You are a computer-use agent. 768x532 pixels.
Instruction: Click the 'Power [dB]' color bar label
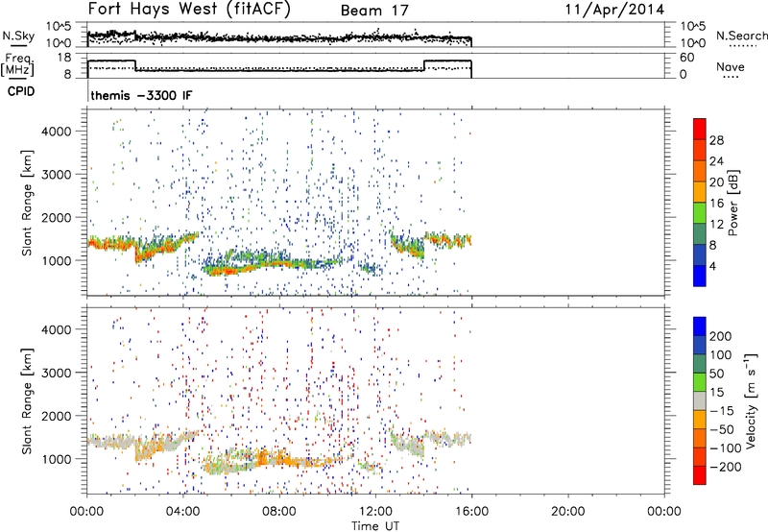[x=732, y=203]
